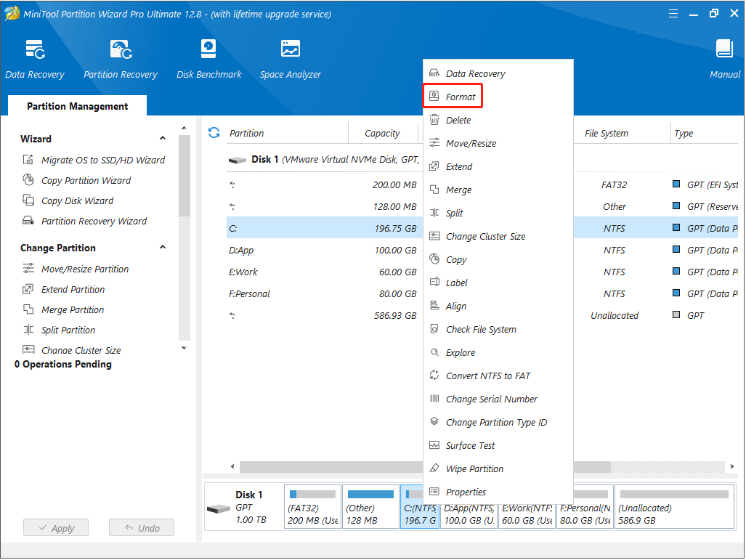The height and width of the screenshot is (560, 746).
Task: Click the Explore magnifier icon
Action: coord(434,352)
